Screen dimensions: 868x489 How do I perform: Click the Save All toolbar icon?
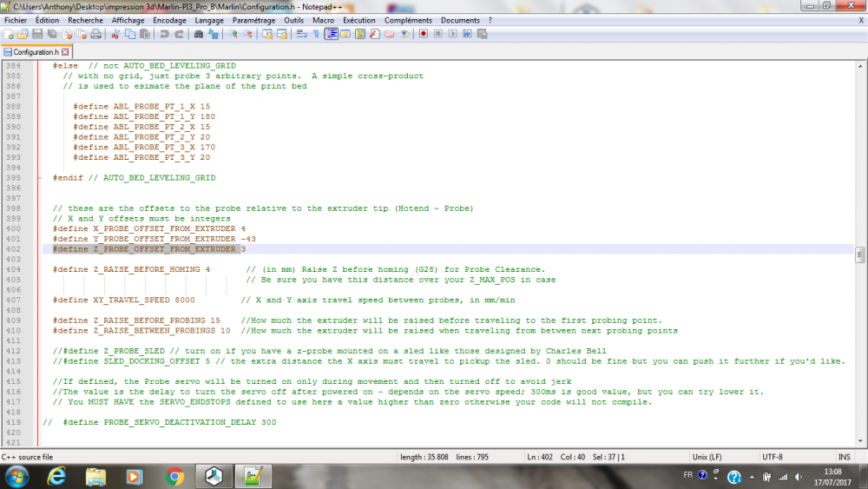tap(52, 35)
